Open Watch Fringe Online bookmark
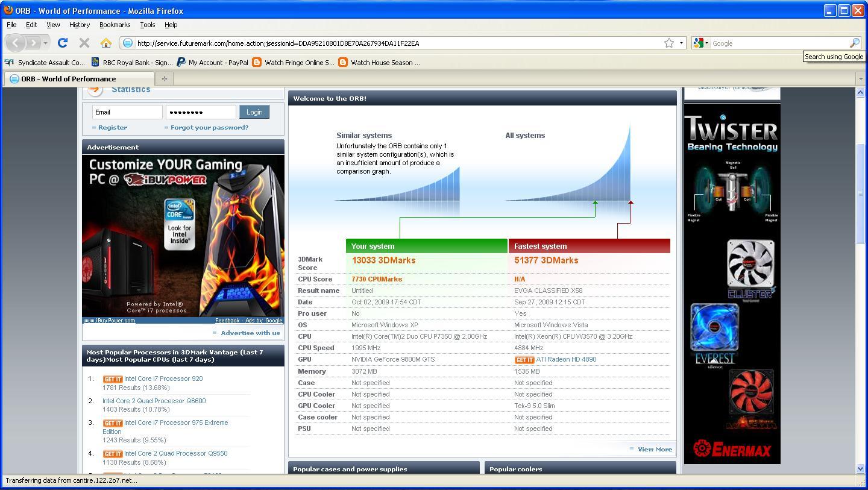Screen dimensions: 868x490 coord(293,62)
